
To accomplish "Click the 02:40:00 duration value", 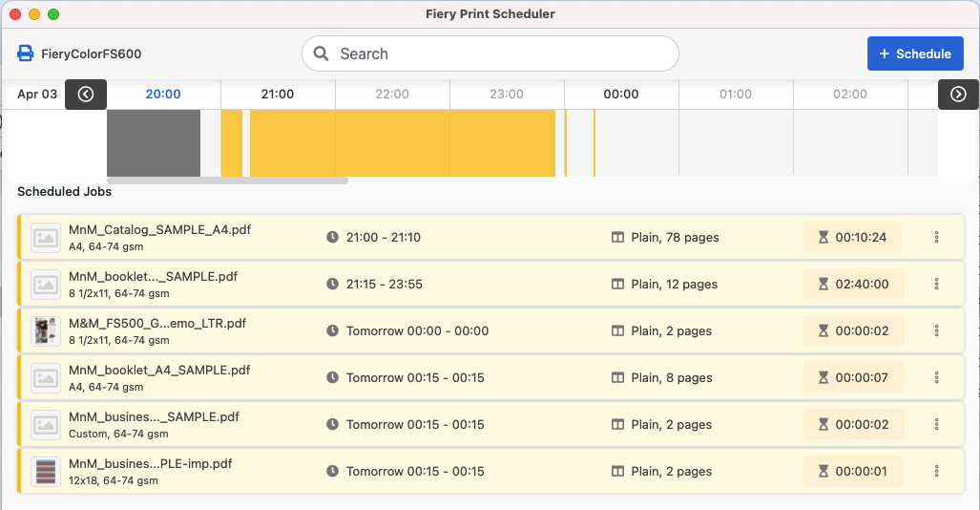I will pos(862,284).
